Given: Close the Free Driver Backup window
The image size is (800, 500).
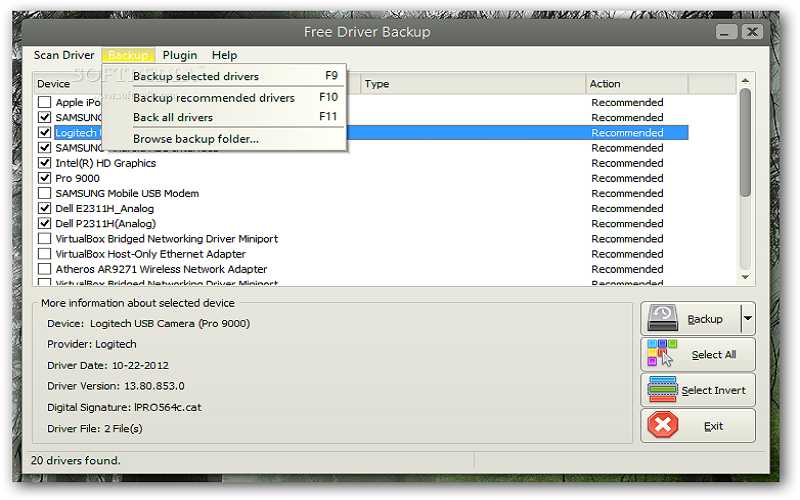Looking at the screenshot, I should [752, 32].
